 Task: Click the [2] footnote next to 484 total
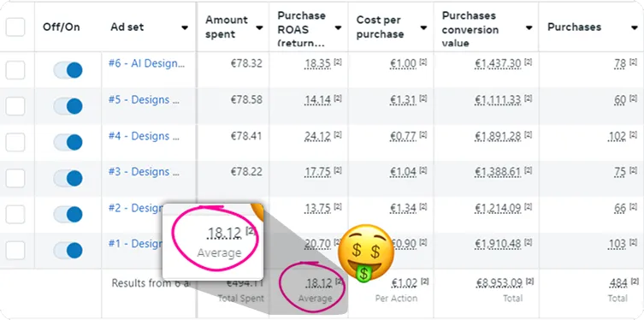tap(635, 281)
